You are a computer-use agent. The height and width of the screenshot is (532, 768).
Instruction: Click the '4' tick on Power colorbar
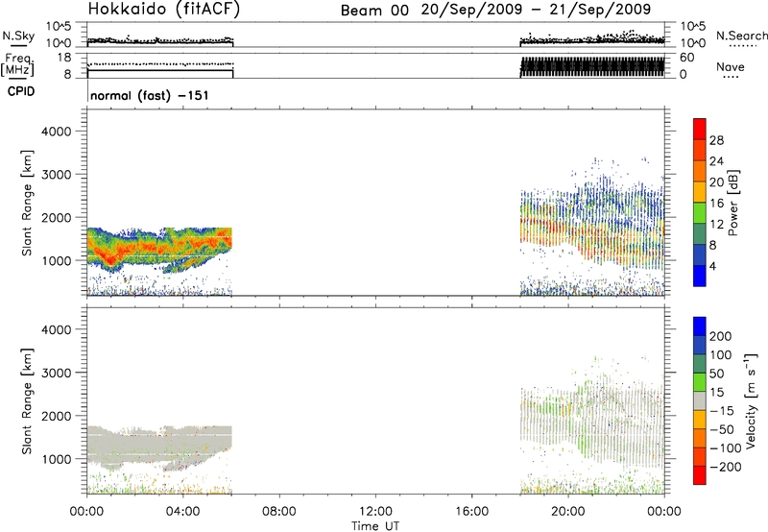712,266
